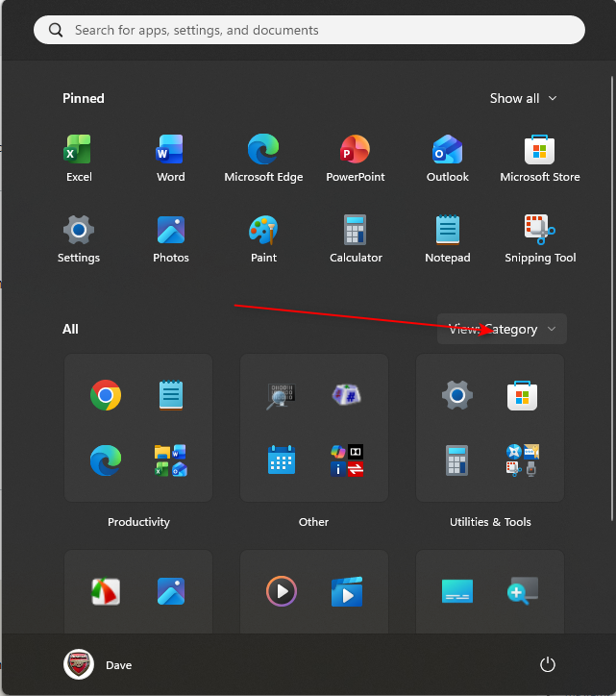616x696 pixels.
Task: Launch Snipping Tool pinned app
Action: pyautogui.click(x=540, y=239)
